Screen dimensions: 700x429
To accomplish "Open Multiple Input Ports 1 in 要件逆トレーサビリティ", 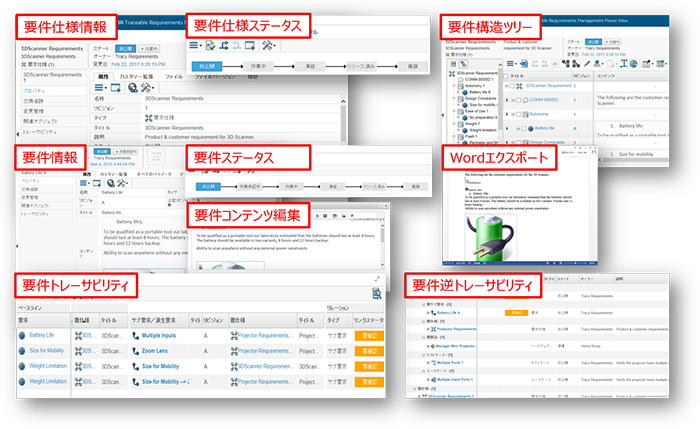I will 455,380.
